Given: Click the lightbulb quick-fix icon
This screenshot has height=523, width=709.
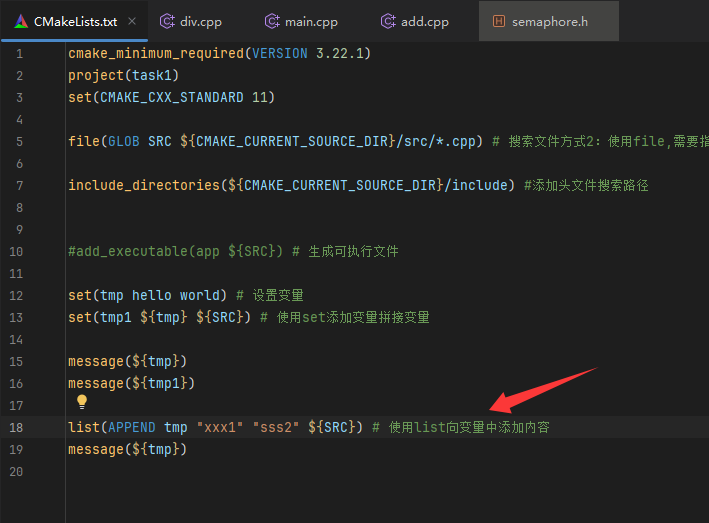Looking at the screenshot, I should click(x=83, y=402).
